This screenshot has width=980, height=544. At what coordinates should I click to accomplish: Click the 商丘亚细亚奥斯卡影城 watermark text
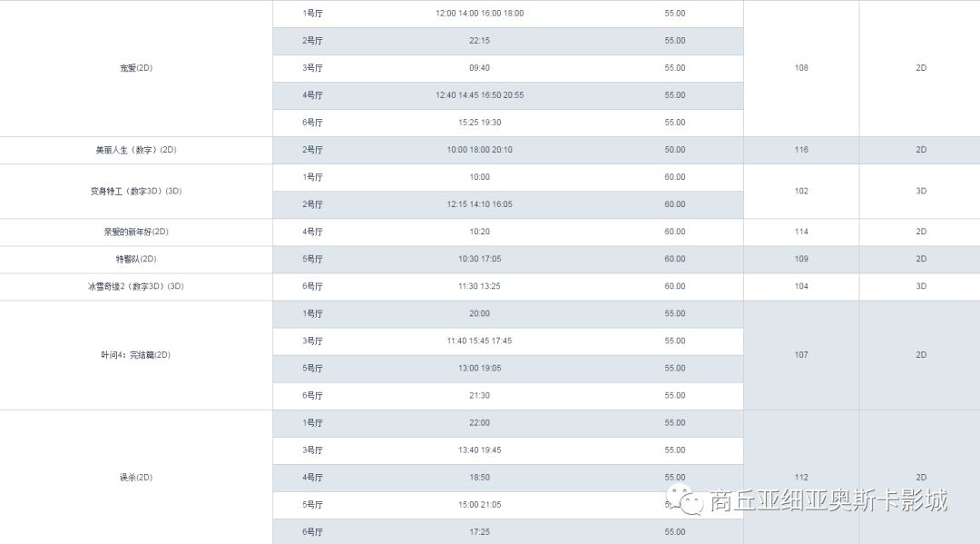827,500
